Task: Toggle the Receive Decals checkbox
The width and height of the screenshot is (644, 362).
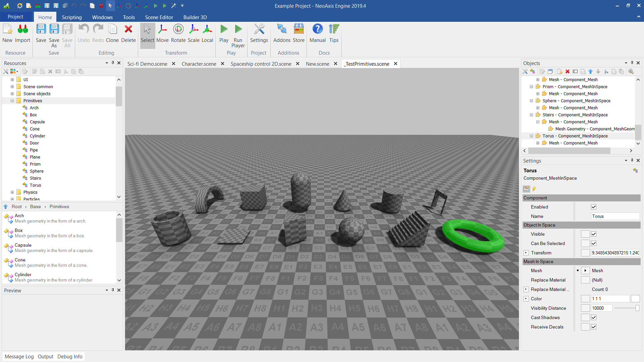Action: (x=594, y=327)
